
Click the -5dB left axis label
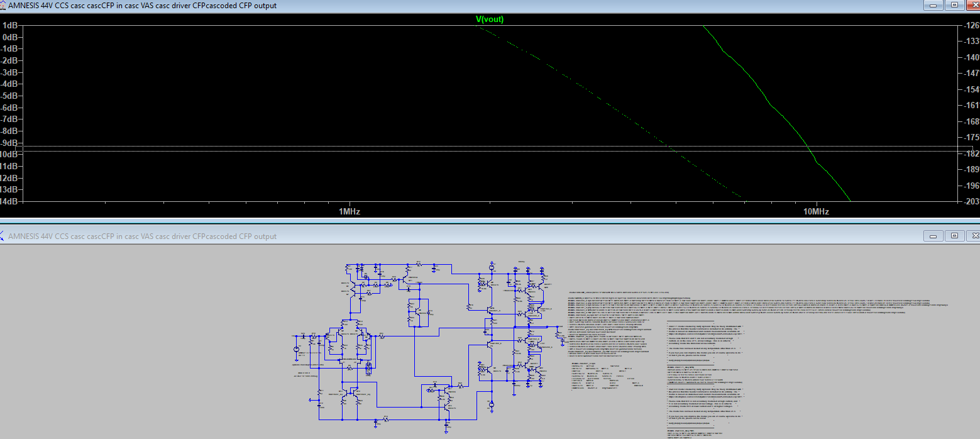click(x=9, y=96)
